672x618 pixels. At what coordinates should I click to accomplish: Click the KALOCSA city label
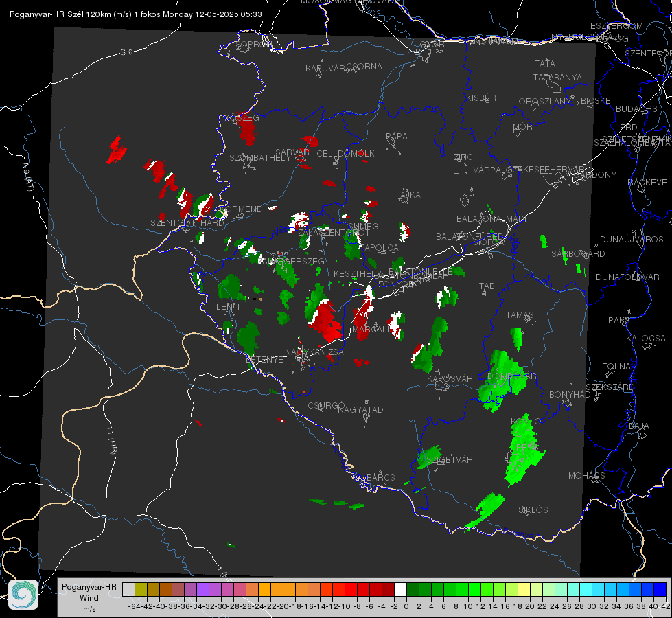coord(645,339)
